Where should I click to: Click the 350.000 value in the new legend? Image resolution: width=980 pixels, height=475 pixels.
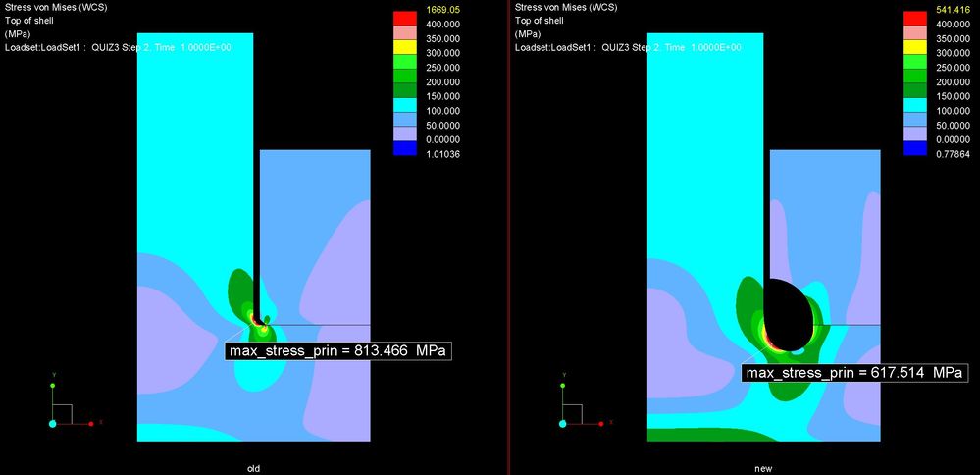click(953, 38)
